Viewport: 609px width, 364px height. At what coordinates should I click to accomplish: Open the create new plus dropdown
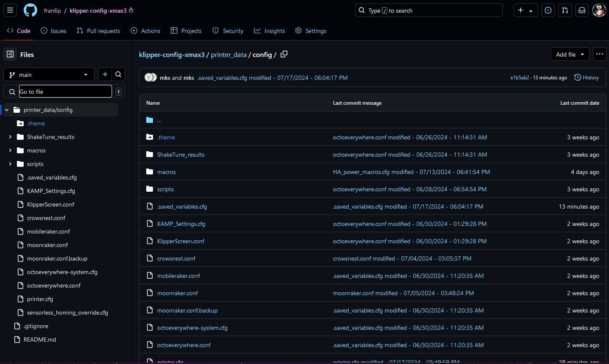[525, 10]
